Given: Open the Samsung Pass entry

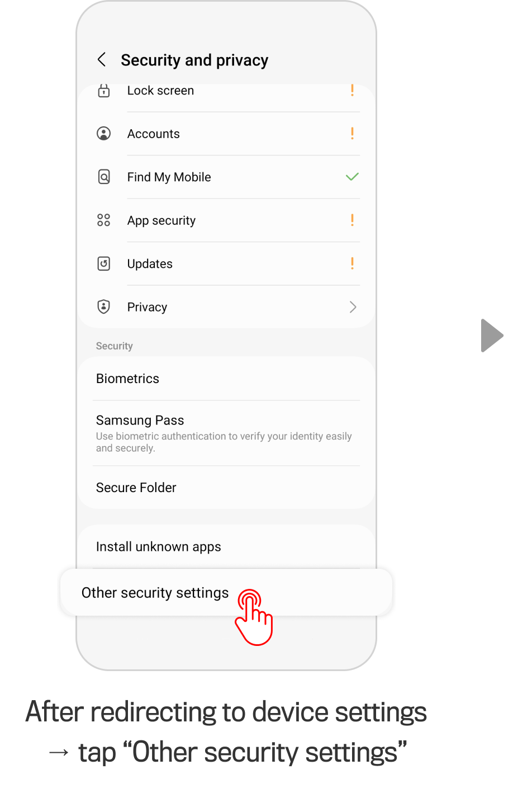Looking at the screenshot, I should tap(140, 421).
